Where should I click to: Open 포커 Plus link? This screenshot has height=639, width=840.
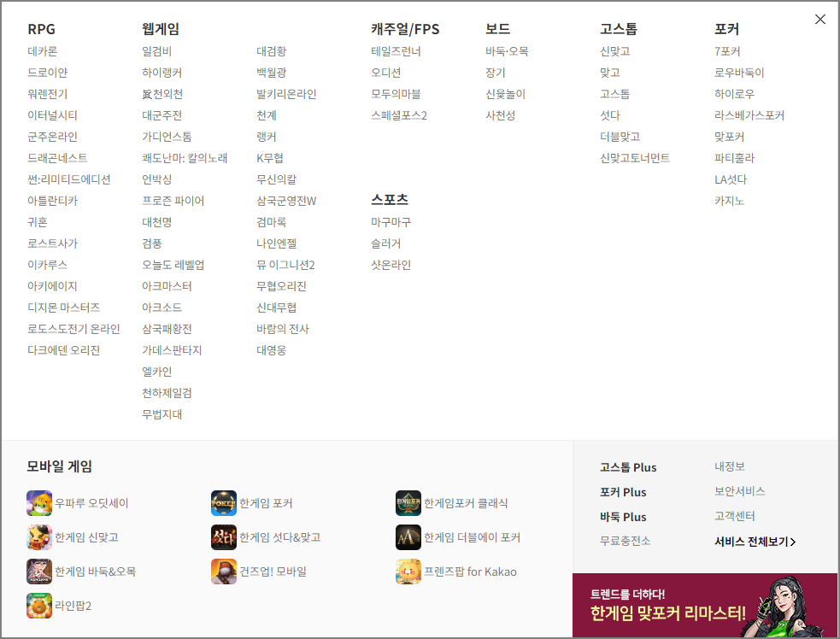623,492
